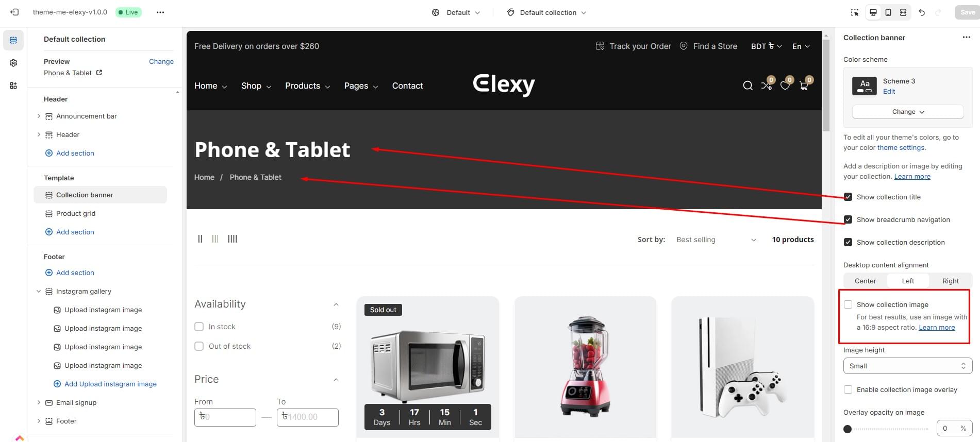Open the app embeds icon in sidebar

[13, 86]
